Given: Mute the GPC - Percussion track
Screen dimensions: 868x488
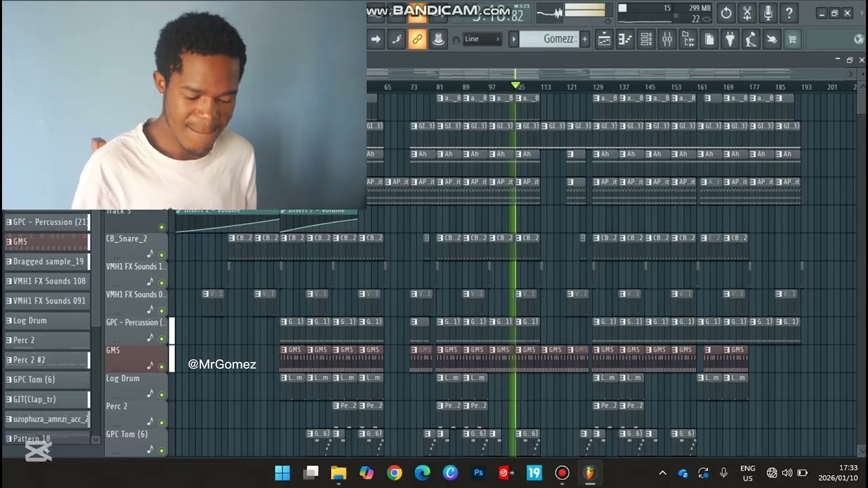Looking at the screenshot, I should coord(161,339).
